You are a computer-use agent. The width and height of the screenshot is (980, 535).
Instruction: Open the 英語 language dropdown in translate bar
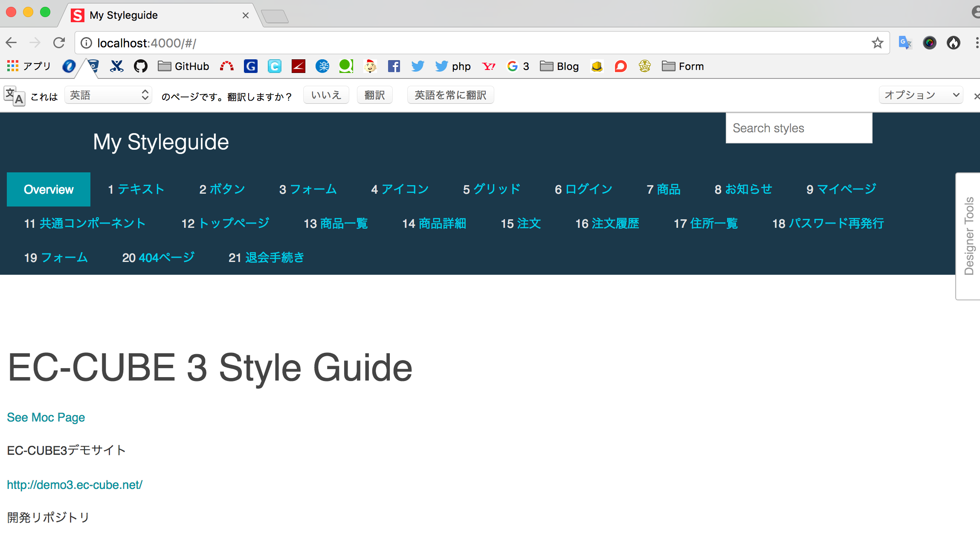click(x=108, y=95)
